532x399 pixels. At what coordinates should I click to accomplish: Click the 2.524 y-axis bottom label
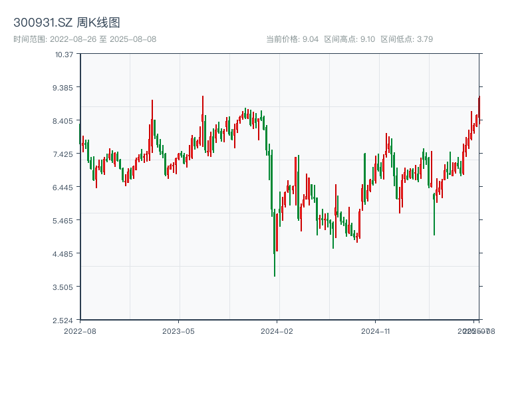point(65,321)
